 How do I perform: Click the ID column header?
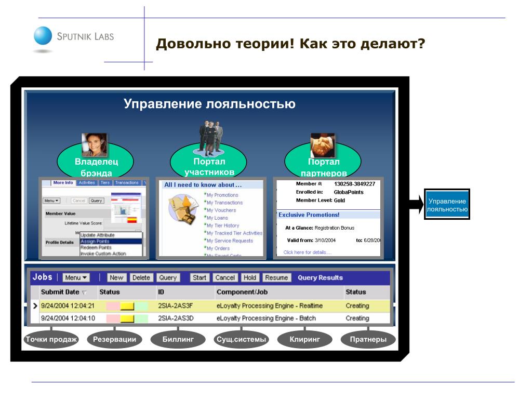pos(161,292)
